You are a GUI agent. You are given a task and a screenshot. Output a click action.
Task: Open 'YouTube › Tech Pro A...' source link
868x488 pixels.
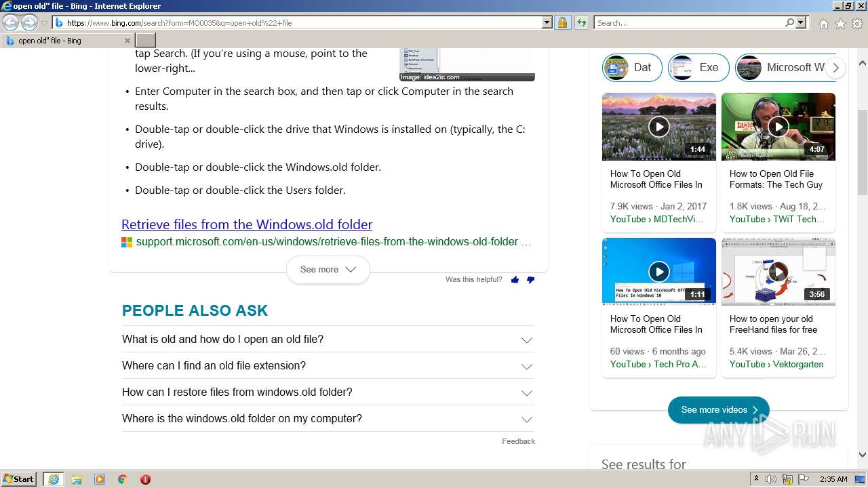click(658, 364)
